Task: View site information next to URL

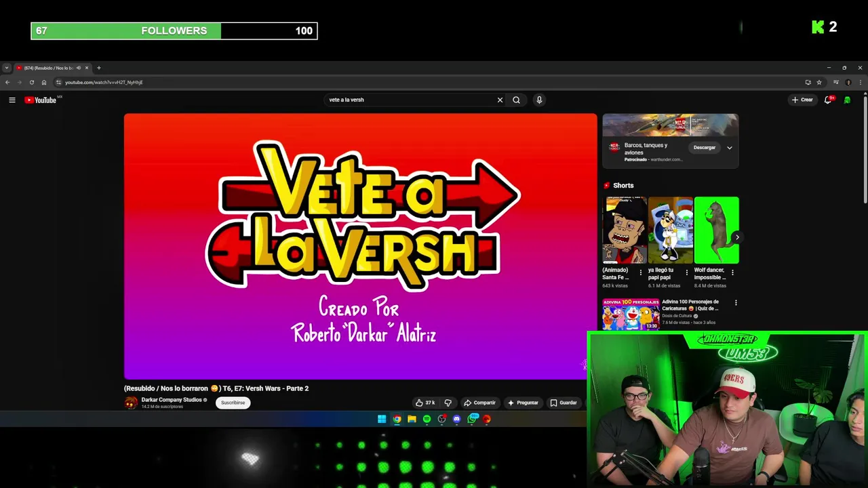Action: coord(58,82)
